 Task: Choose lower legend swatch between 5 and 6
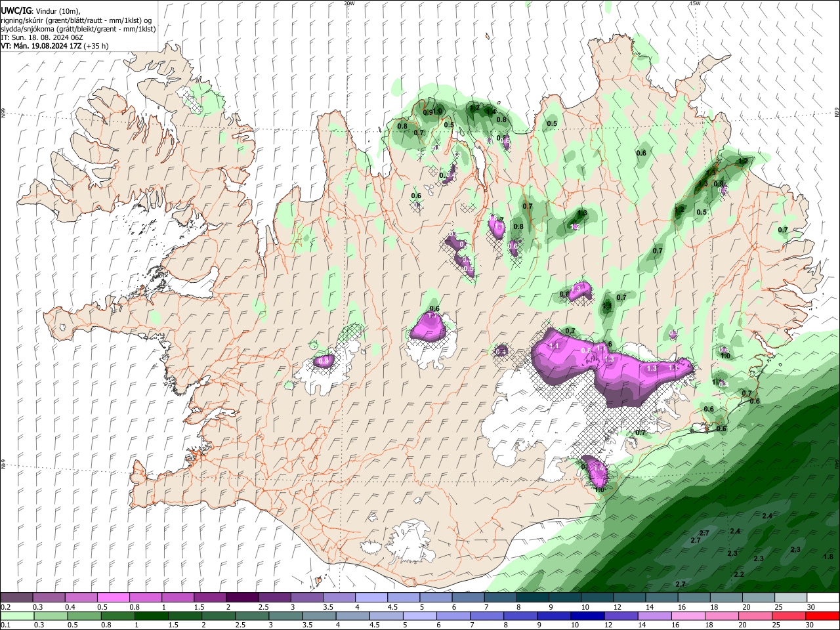pos(420,616)
